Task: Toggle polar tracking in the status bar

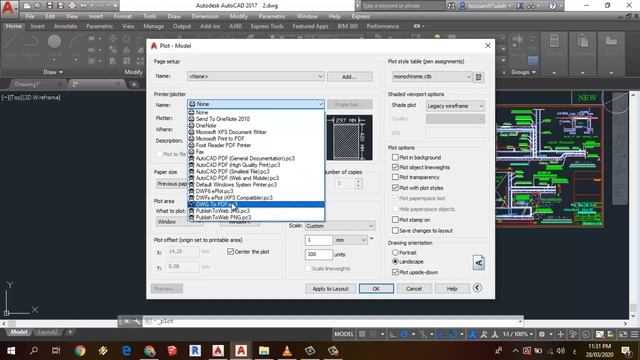Action: coord(404,334)
